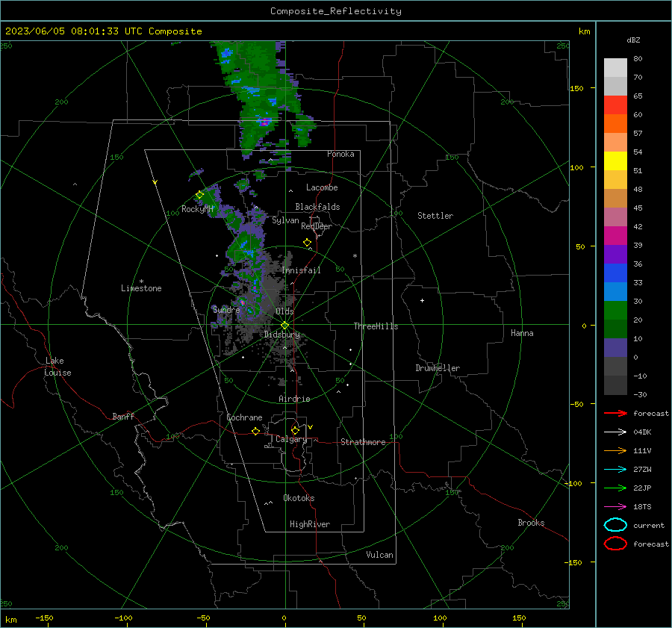This screenshot has height=628, width=672.
Task: Click the Calgary city label
Action: click(x=291, y=439)
